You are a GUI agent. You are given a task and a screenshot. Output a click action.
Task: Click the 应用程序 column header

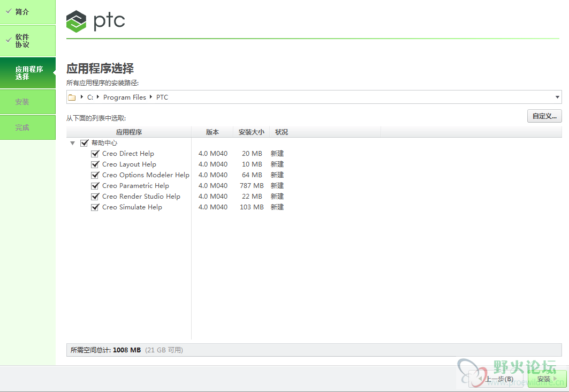pyautogui.click(x=129, y=132)
